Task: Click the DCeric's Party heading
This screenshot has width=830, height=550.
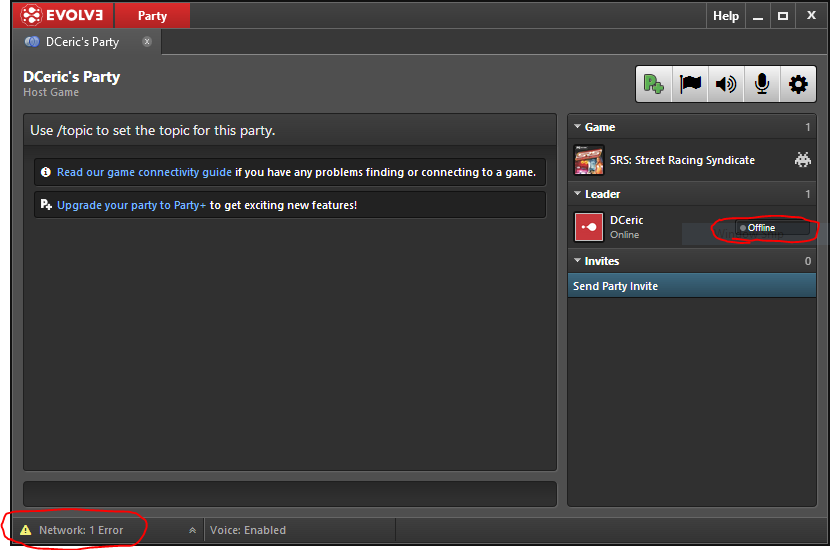Action: coord(71,77)
